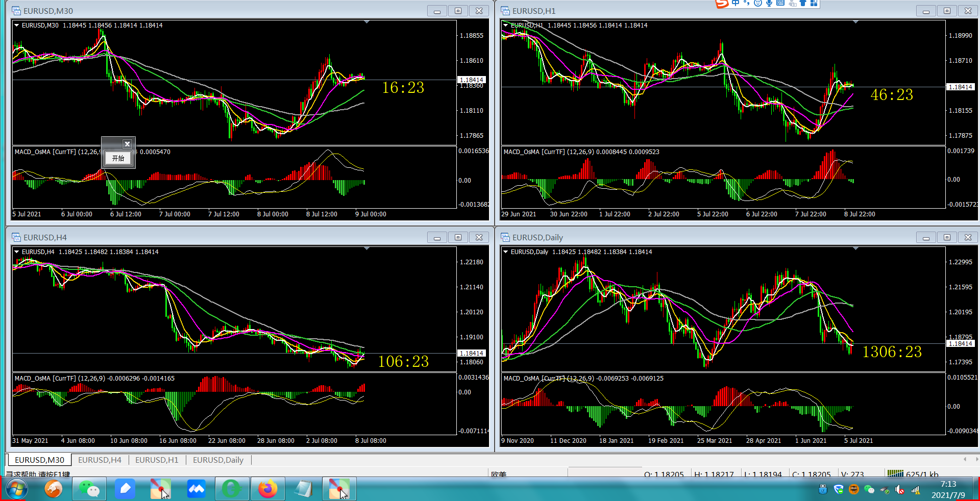Restore the EURUSD,M30 chart window

click(x=458, y=11)
